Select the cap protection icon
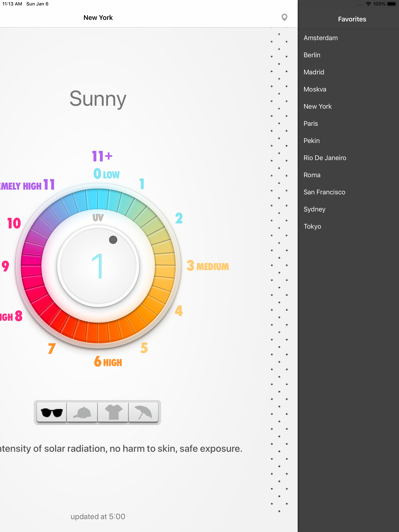Image resolution: width=399 pixels, height=532 pixels. tap(82, 412)
